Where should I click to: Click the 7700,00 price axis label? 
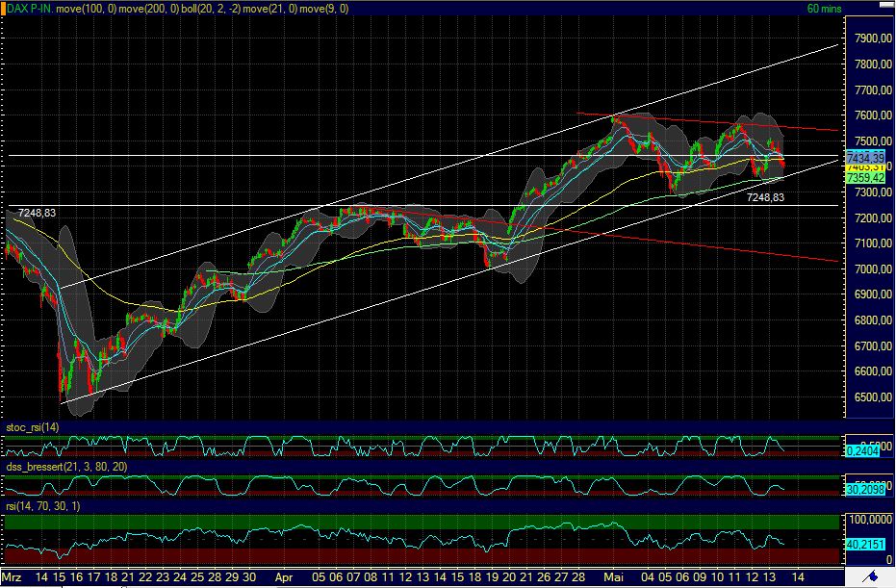pyautogui.click(x=873, y=89)
